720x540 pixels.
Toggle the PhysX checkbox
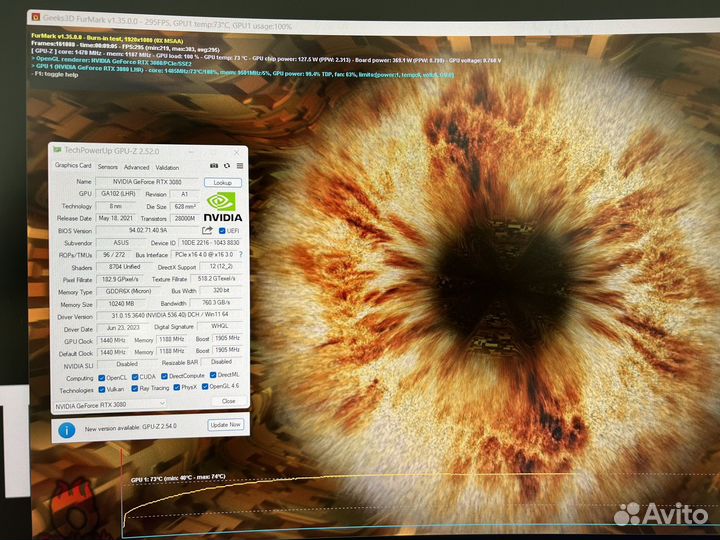coord(177,388)
